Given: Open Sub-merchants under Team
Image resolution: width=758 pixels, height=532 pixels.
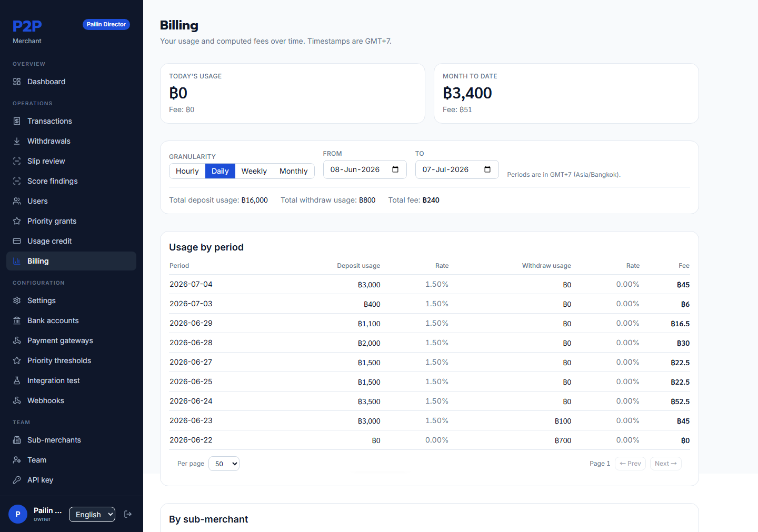Looking at the screenshot, I should point(72,440).
